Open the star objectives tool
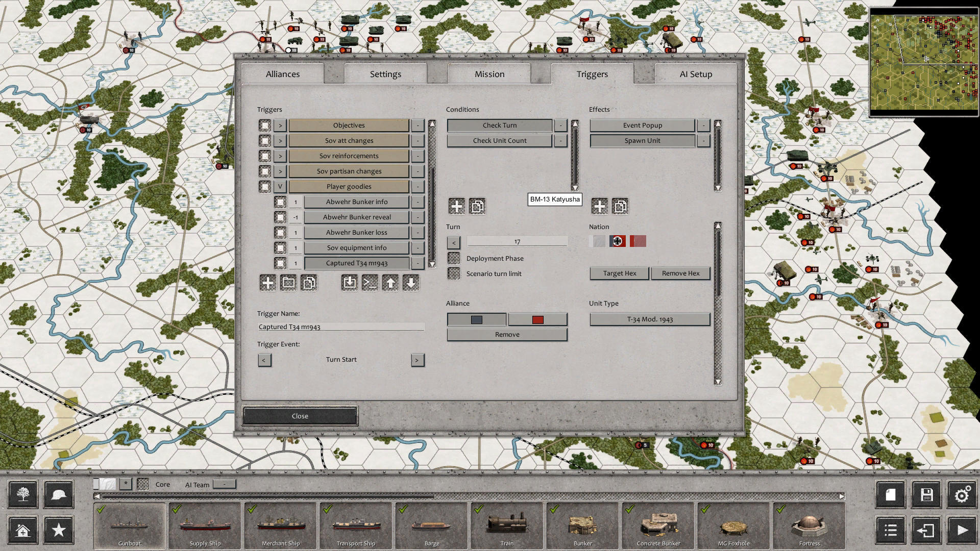This screenshot has height=551, width=980. (59, 531)
